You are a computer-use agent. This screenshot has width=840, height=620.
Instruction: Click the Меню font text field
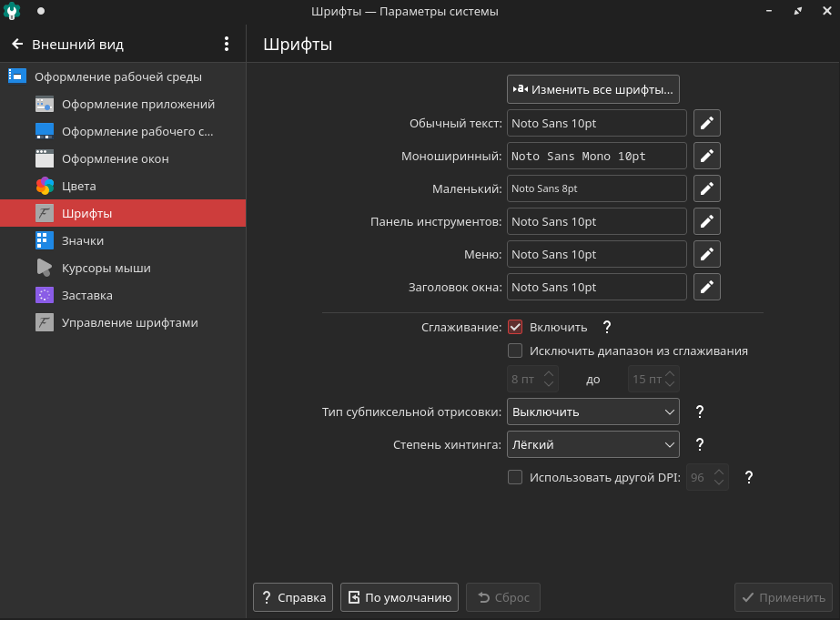pos(596,254)
